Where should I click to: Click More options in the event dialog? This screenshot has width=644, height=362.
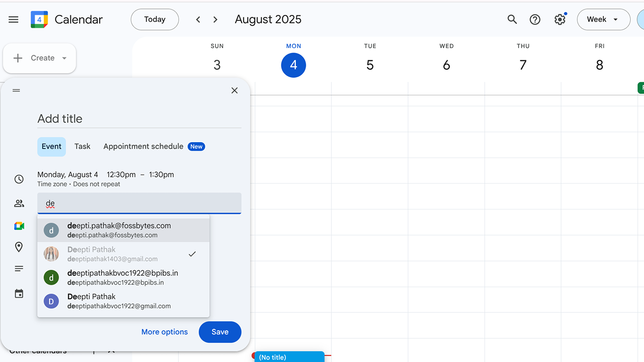[164, 332]
